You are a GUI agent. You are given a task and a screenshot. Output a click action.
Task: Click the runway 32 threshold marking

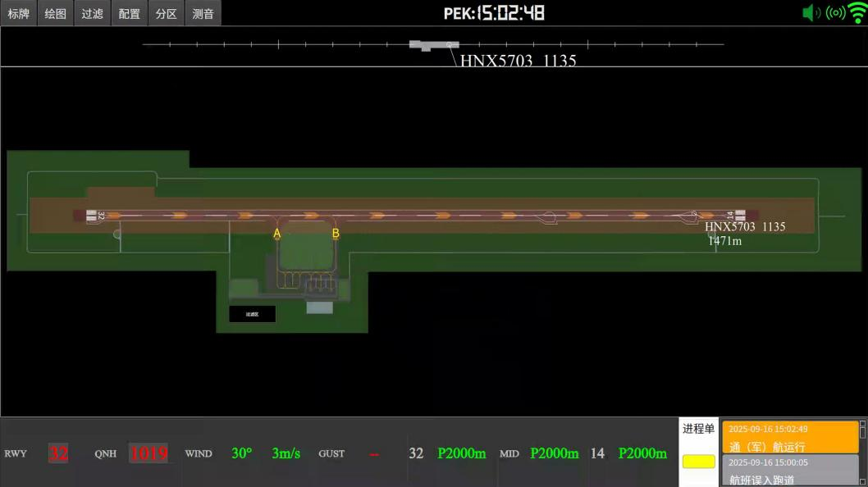coord(93,216)
